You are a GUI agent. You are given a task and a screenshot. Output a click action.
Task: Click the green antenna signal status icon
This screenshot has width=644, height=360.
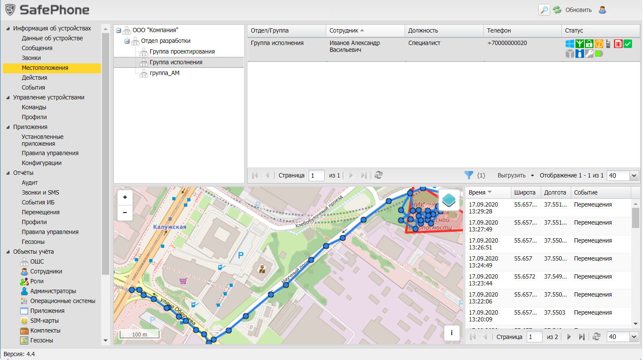pos(579,44)
